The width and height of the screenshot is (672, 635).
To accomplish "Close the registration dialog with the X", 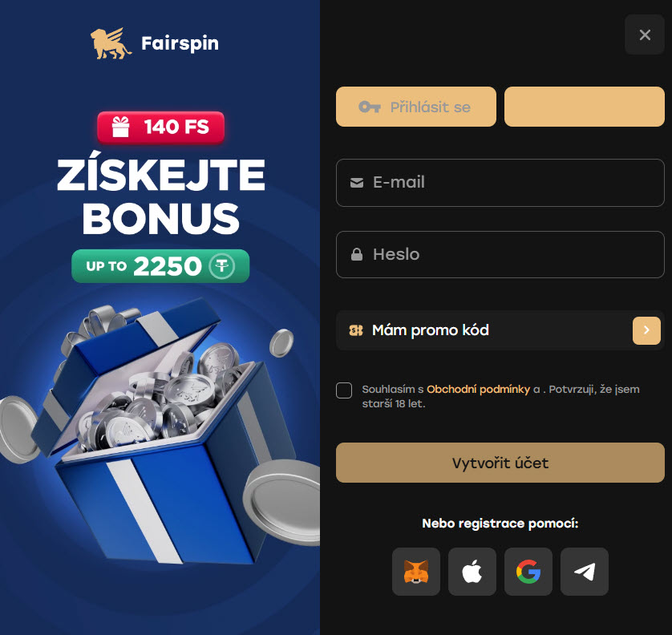I will click(645, 34).
